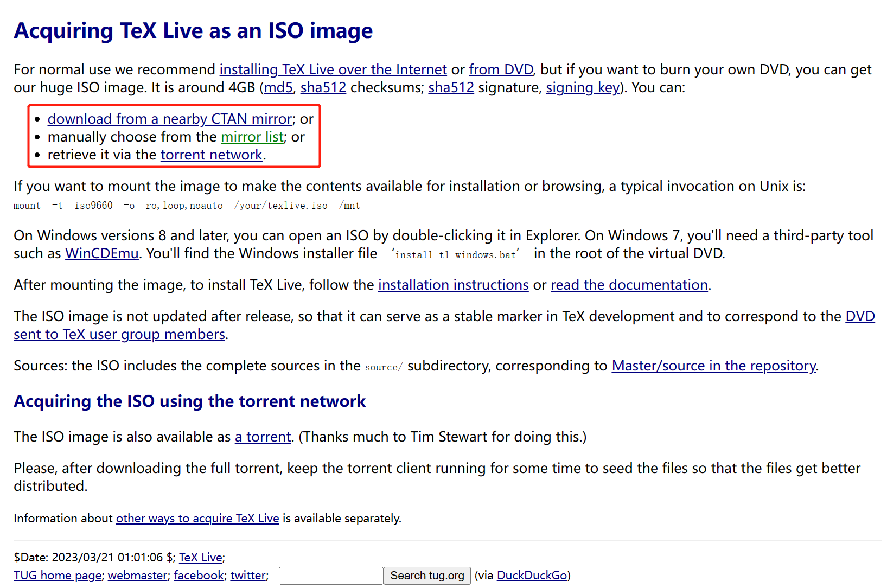Image resolution: width=887 pixels, height=588 pixels.
Task: Click 'download from a nearby CTAN mirror'
Action: (170, 119)
